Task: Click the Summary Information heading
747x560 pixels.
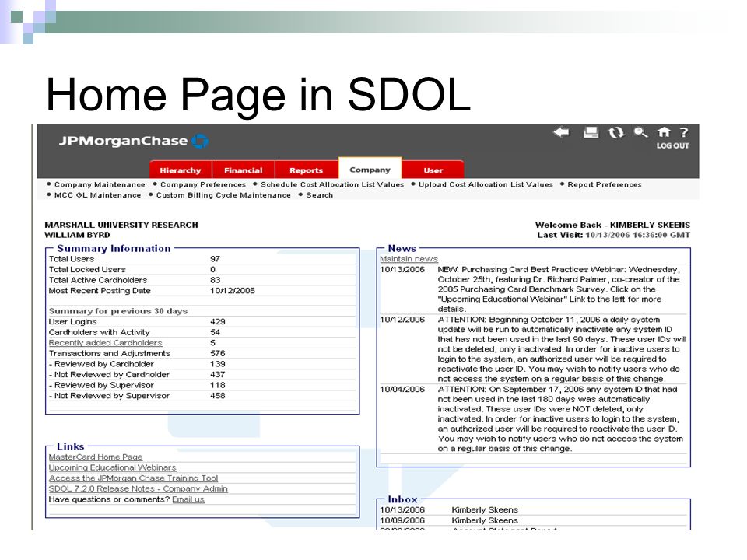Action: 114,249
